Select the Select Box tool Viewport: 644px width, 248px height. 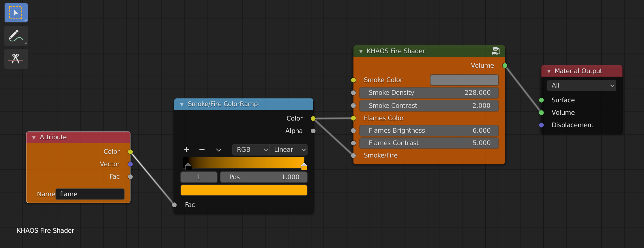16,13
